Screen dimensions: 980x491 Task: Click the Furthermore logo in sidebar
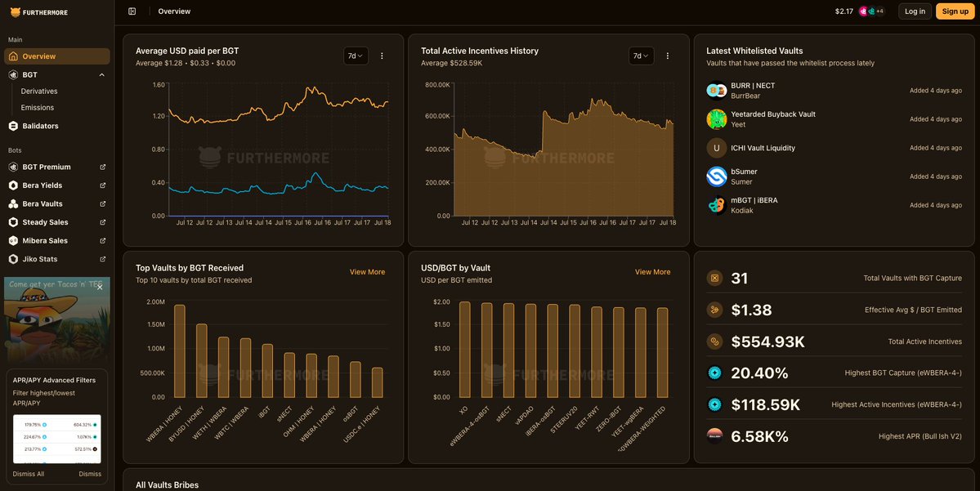pos(39,12)
